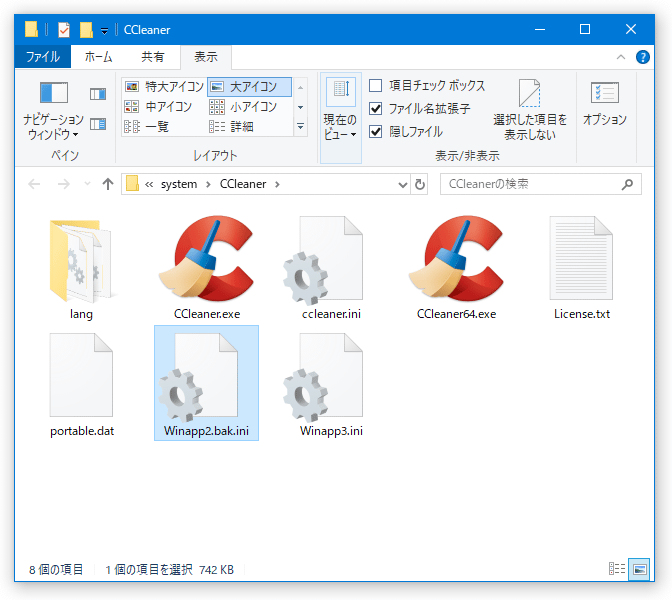This screenshot has height=600, width=672.
Task: Open the File (ファイル) menu tab
Action: [x=42, y=57]
